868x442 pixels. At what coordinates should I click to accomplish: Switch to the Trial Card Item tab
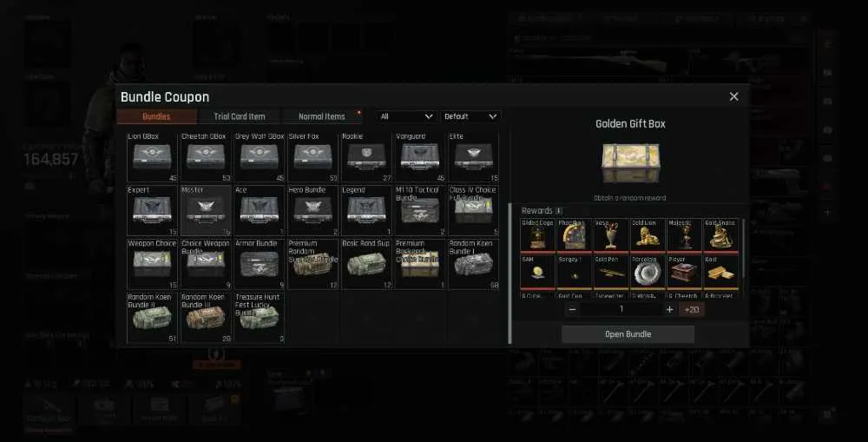click(240, 116)
